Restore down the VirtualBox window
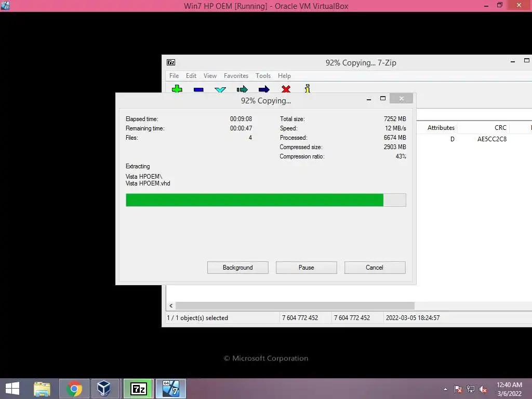The height and width of the screenshot is (399, 532). [x=500, y=5]
